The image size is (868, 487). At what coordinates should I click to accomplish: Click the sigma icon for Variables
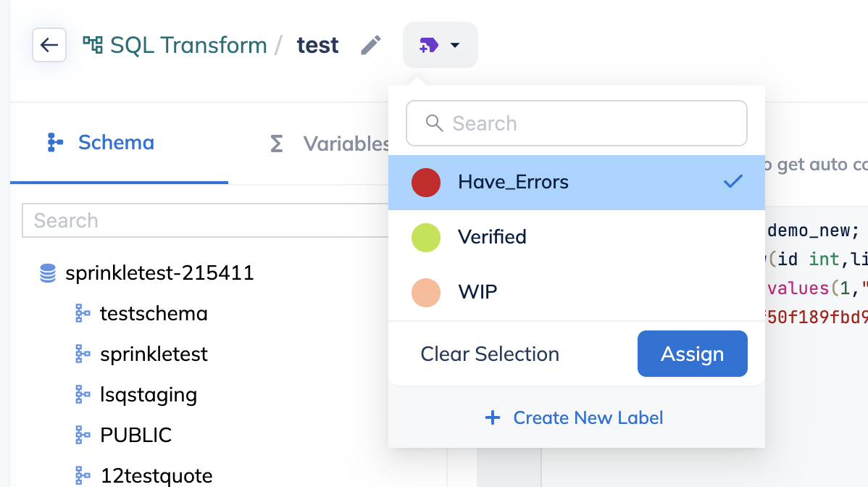276,144
